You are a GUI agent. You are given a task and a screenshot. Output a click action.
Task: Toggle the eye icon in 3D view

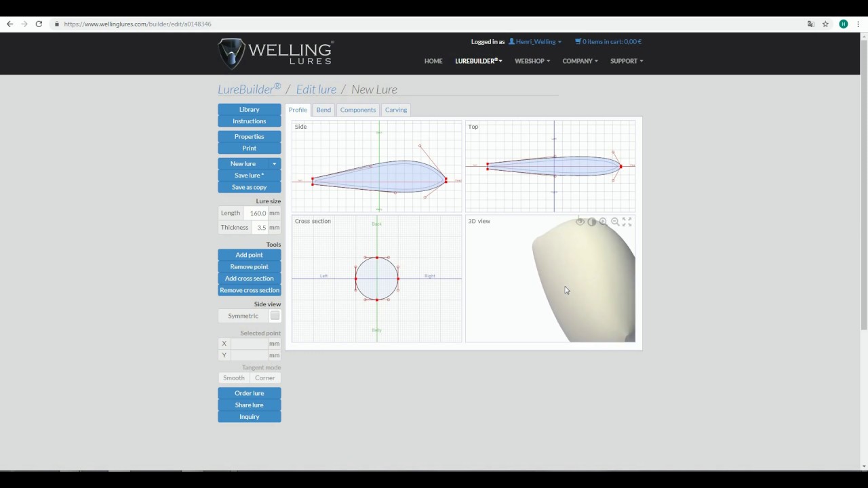point(580,222)
